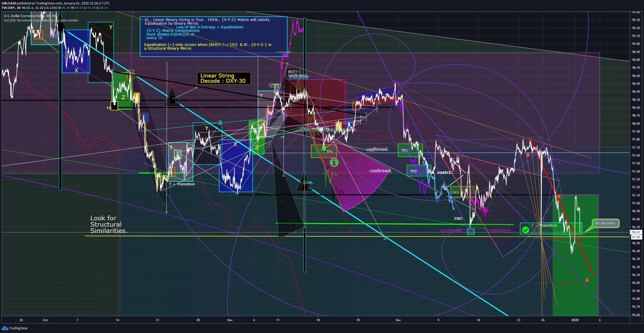Image resolution: width=644 pixels, height=333 pixels.
Task: Click the 'Vol (20)' indicator text
Action: coord(41,20)
